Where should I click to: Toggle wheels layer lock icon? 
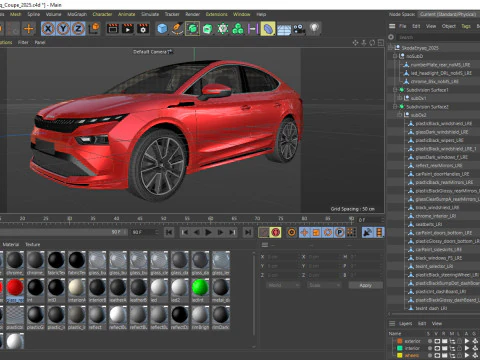coord(459,355)
